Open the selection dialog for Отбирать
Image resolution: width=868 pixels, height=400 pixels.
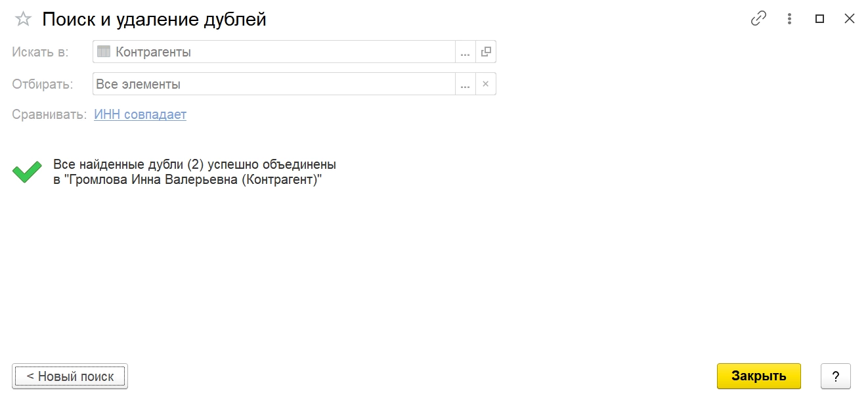click(465, 84)
